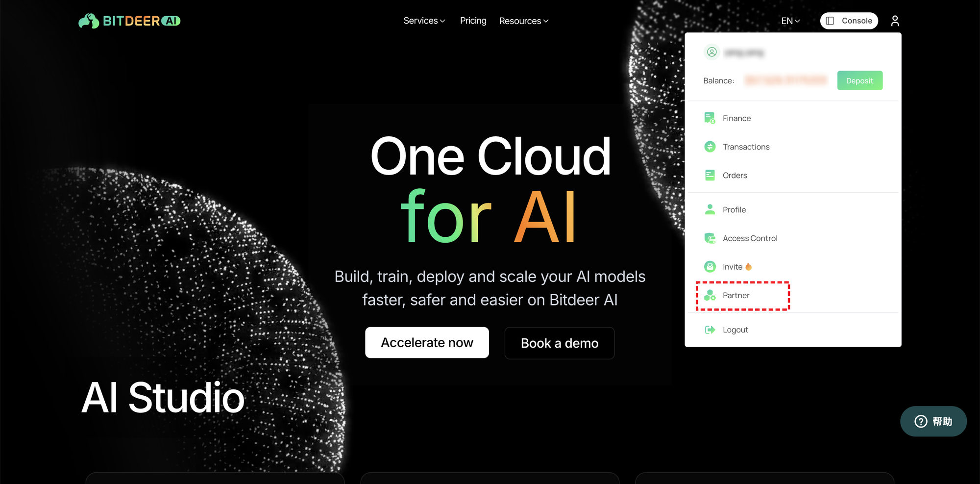Click the Deposit button
Screen dimensions: 980x484
[859, 80]
